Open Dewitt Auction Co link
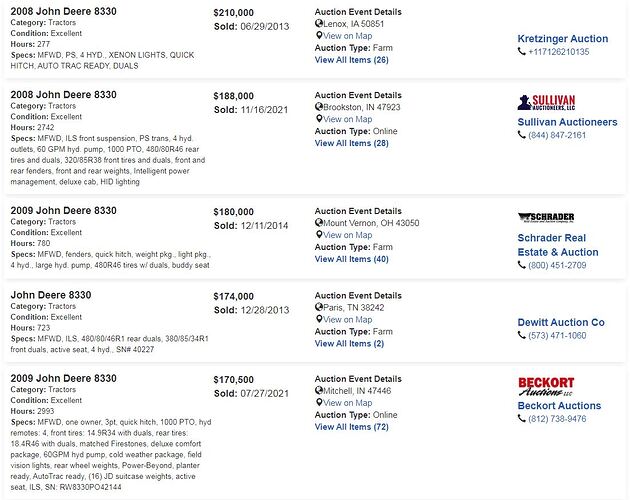The height and width of the screenshot is (500, 630). (561, 322)
